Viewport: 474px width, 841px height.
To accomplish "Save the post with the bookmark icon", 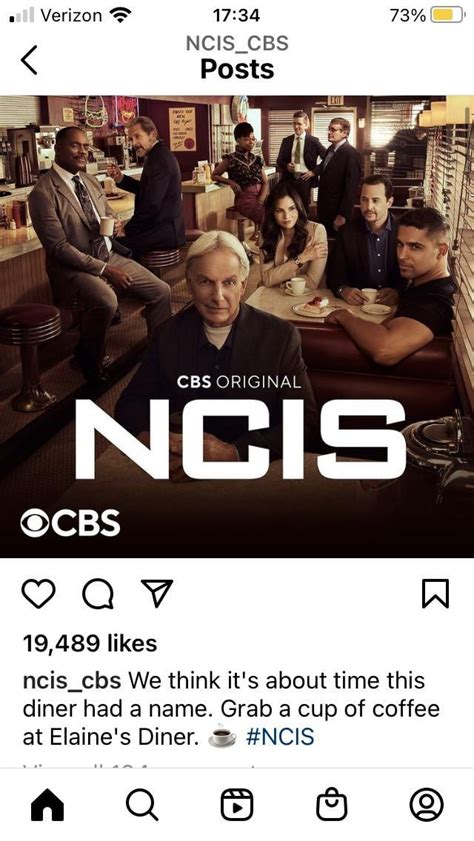I will (x=435, y=594).
